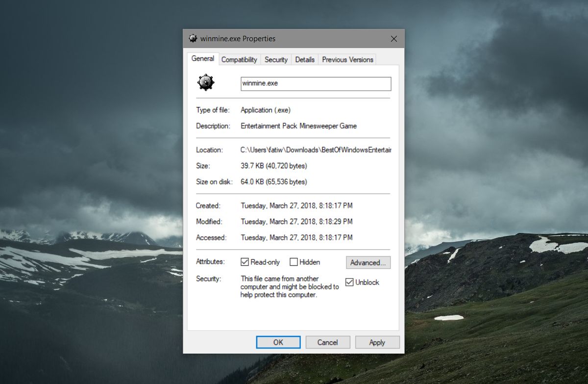Click the Accessed date value
The image size is (588, 384).
point(296,237)
